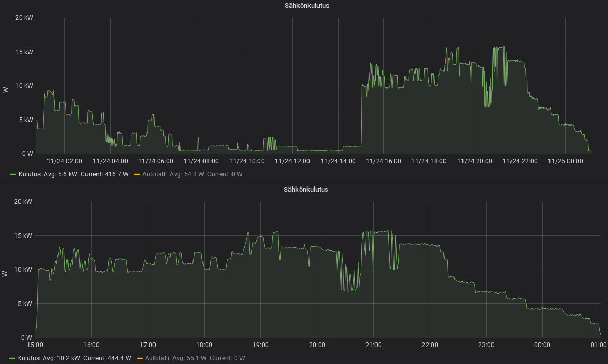Click 'Current: 0 W' next to Avg: 55.1 W
Image resolution: width=608 pixels, height=364 pixels.
[x=228, y=359]
